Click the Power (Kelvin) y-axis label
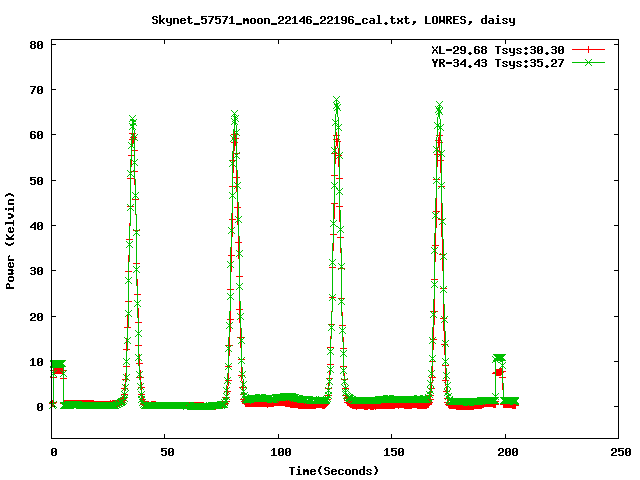Screen dimensions: 640x480 coord(10,241)
